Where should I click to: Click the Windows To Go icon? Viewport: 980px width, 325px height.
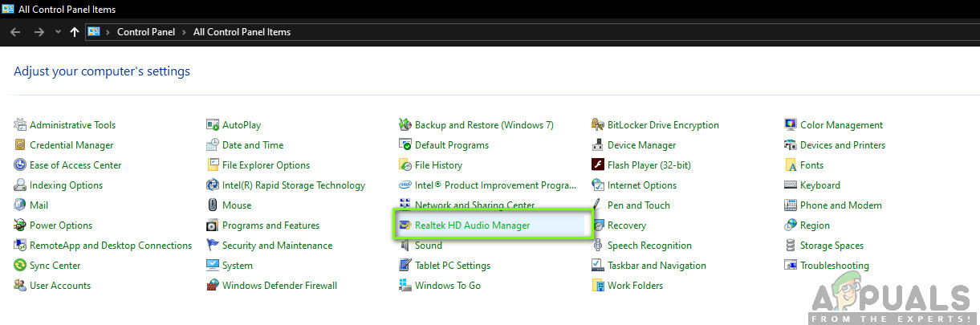(x=405, y=286)
